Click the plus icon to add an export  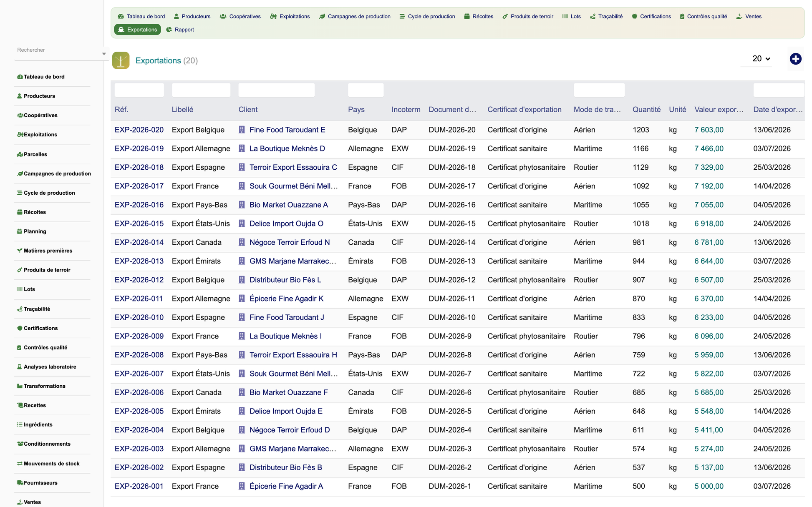795,59
